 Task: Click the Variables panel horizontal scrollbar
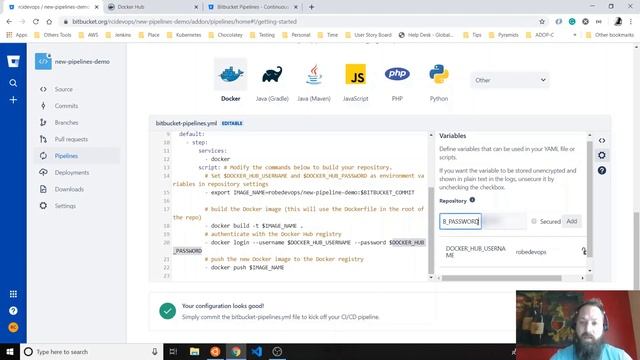pyautogui.click(x=502, y=278)
